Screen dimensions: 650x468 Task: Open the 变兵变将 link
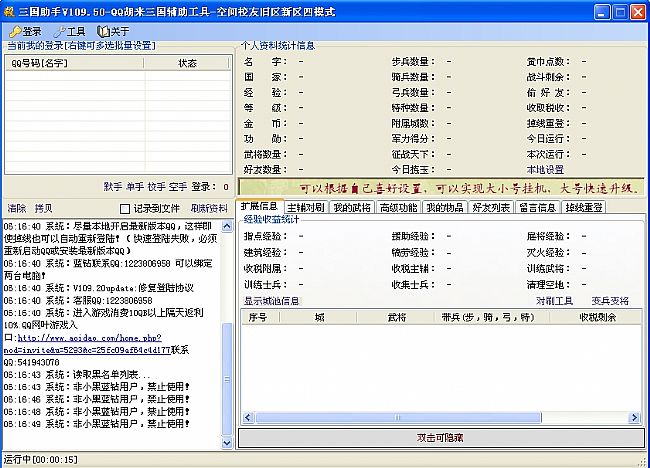pyautogui.click(x=610, y=301)
